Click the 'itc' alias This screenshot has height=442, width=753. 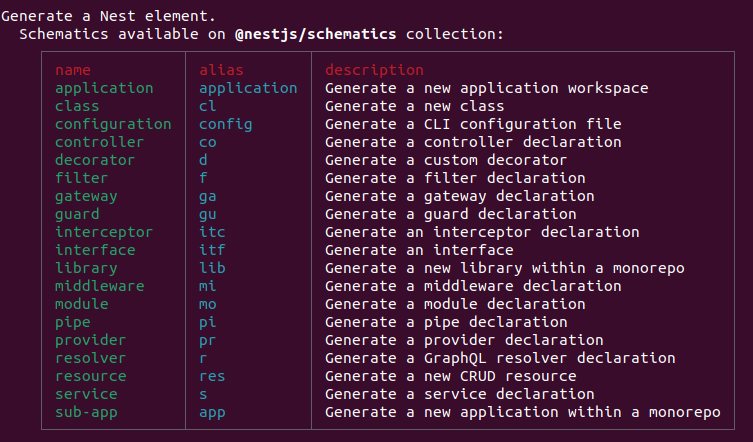(212, 232)
